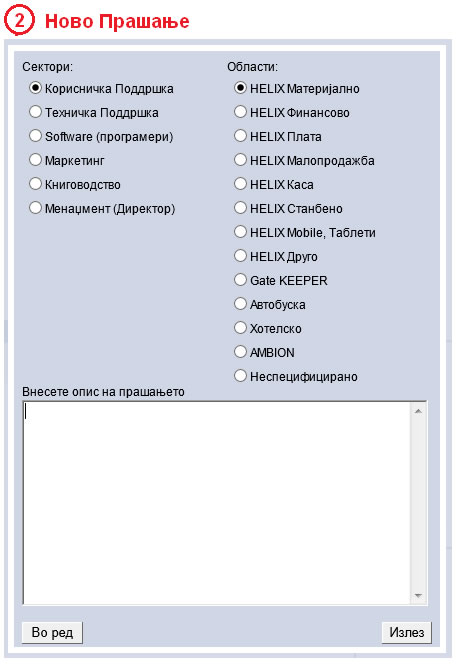Pick the HELIX Друго area

click(240, 256)
